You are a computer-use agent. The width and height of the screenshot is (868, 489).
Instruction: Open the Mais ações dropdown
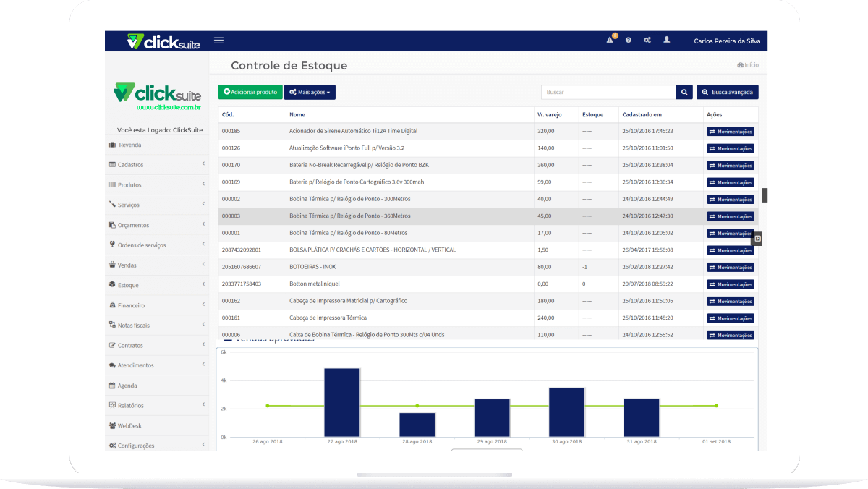click(x=310, y=93)
